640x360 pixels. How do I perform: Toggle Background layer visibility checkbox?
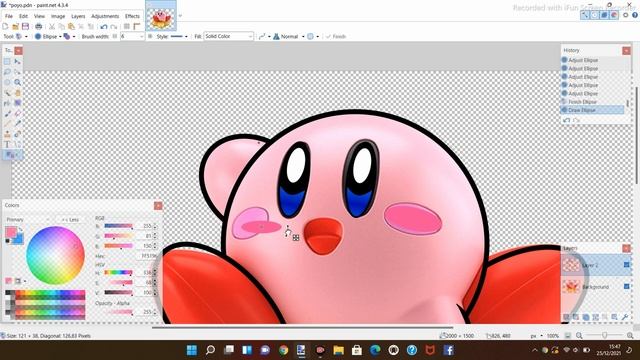tap(627, 287)
